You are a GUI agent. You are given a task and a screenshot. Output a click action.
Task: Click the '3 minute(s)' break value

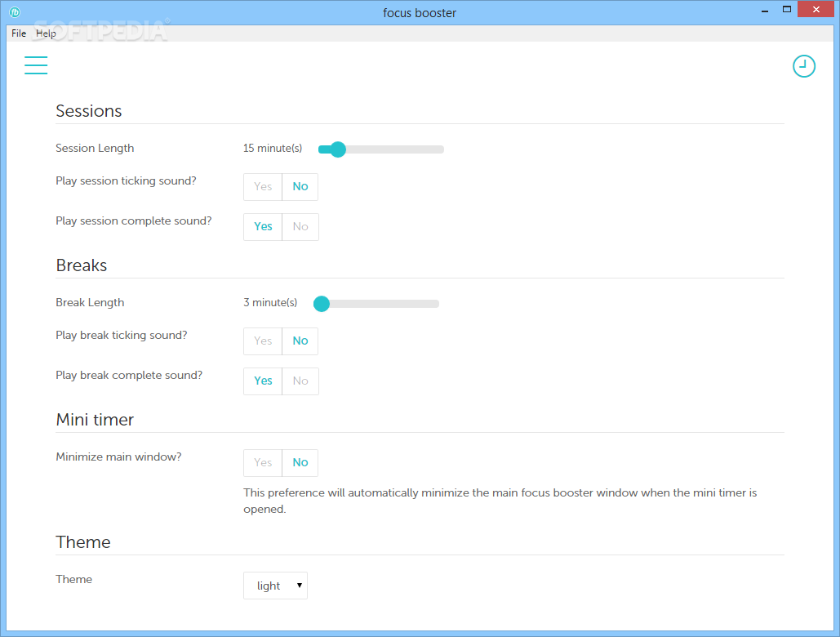point(270,303)
